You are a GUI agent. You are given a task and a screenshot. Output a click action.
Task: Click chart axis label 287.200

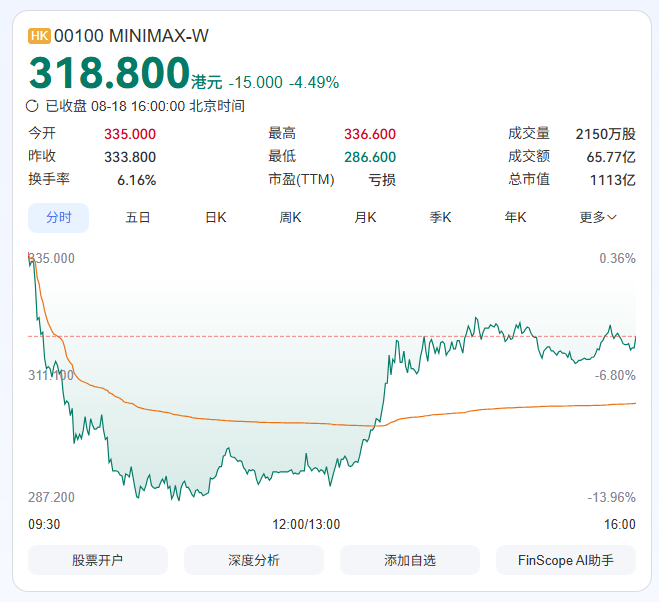pos(51,497)
